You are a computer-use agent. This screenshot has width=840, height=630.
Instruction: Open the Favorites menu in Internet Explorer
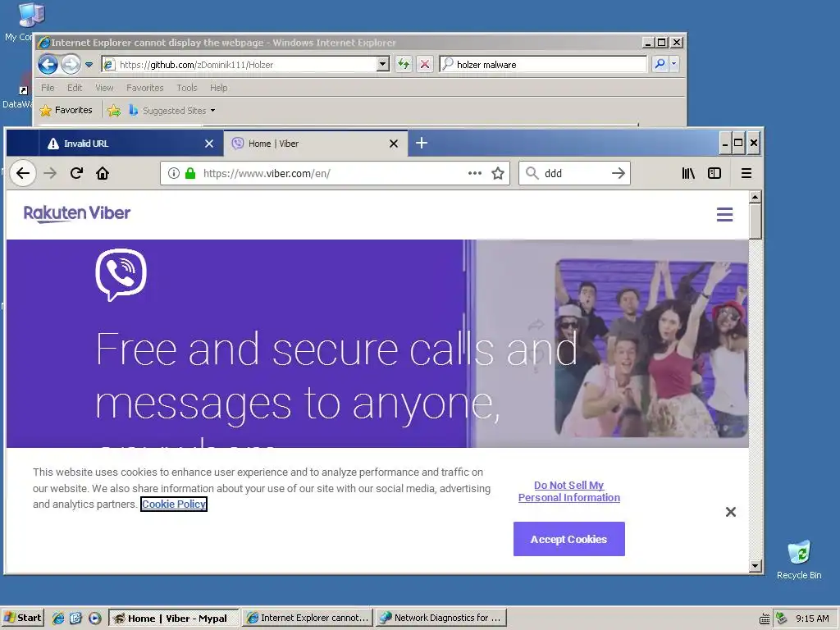click(x=144, y=88)
